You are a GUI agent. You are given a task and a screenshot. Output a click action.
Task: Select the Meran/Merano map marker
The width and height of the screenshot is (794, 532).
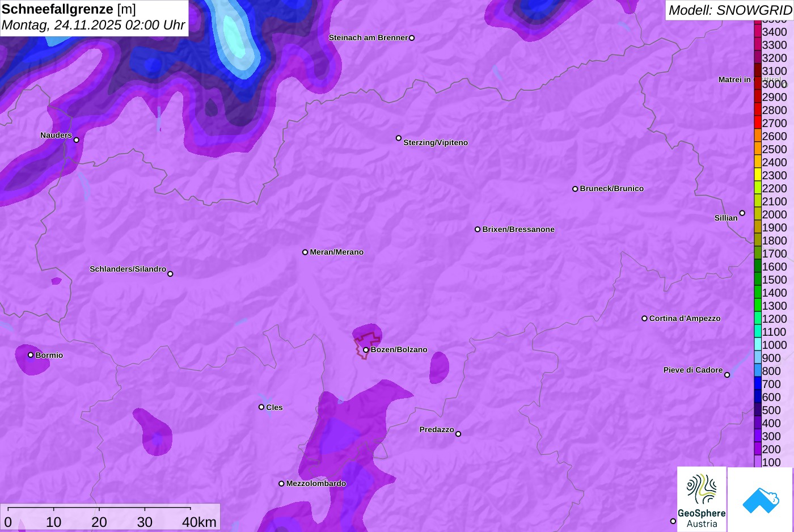tap(305, 252)
